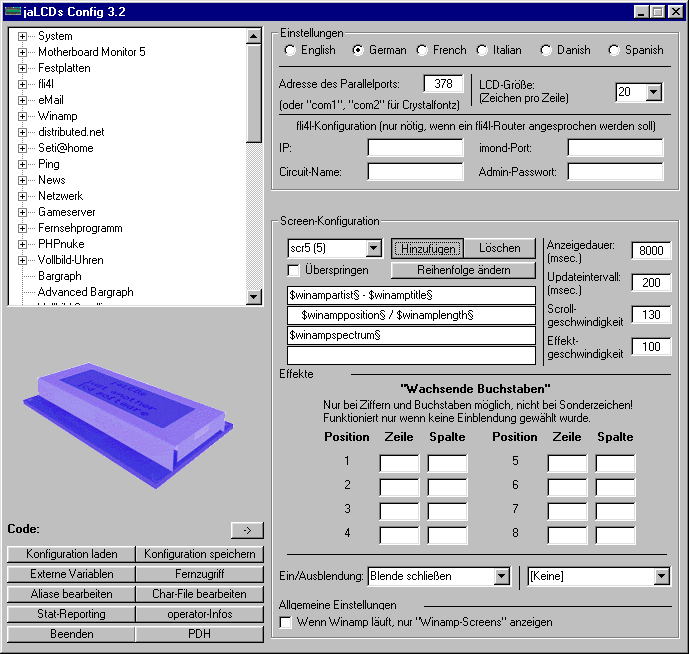Screen dimensions: 689x654
Task: Click the Adresse des Parallelports field
Action: tap(444, 85)
